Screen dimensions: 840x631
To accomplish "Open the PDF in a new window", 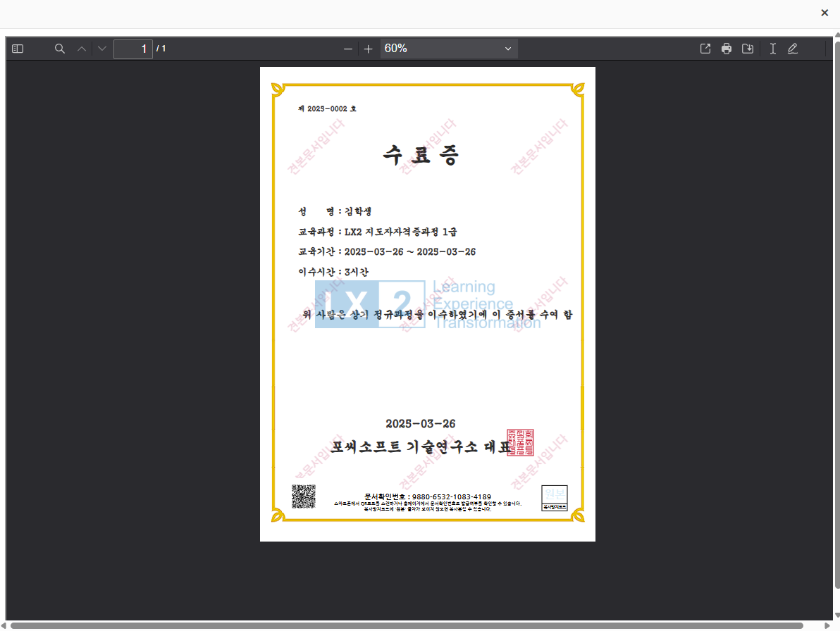I will click(x=705, y=49).
